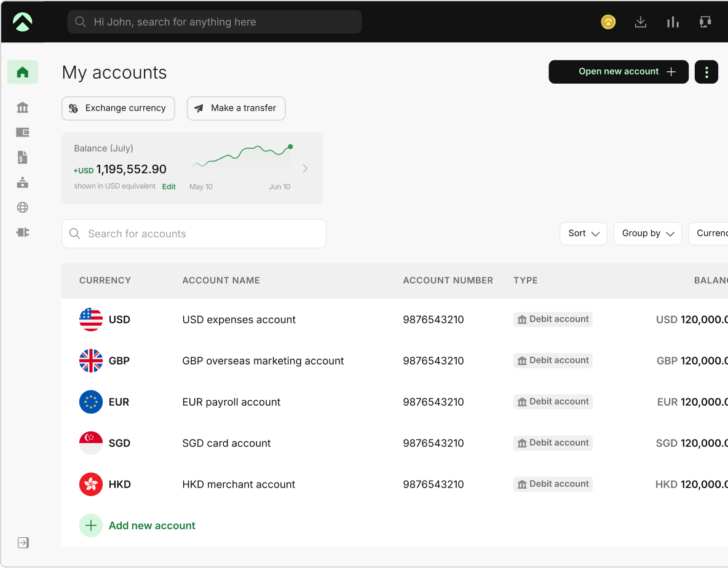Click the green plus circle icon
728x568 pixels.
pyautogui.click(x=91, y=526)
